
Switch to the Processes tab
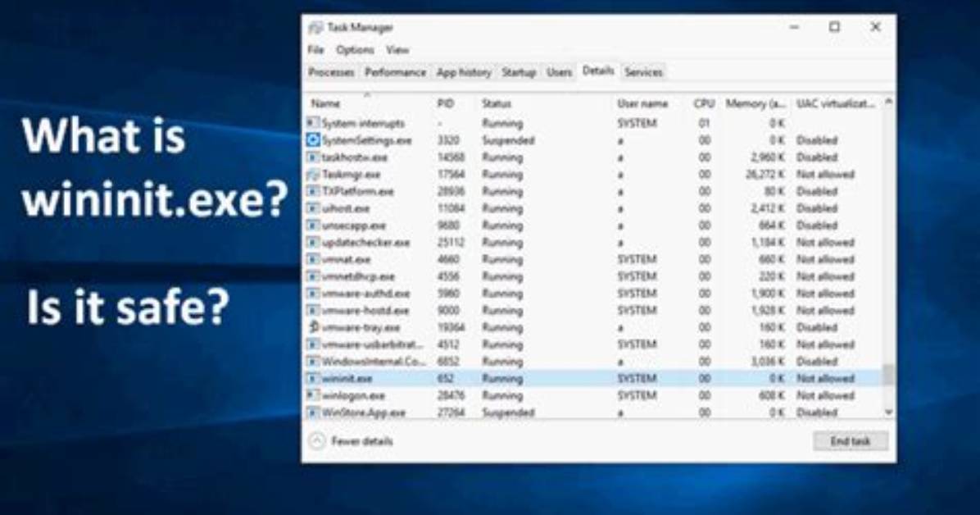[331, 72]
